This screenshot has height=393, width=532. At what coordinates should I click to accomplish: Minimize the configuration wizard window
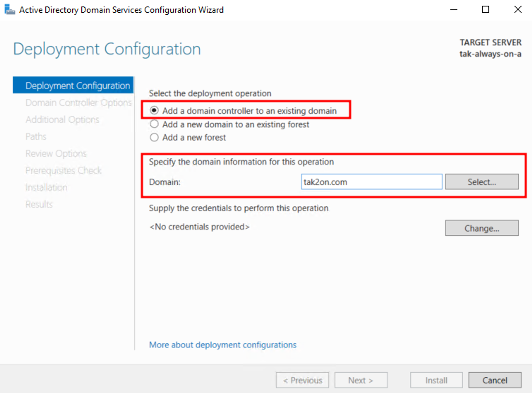[x=454, y=10]
